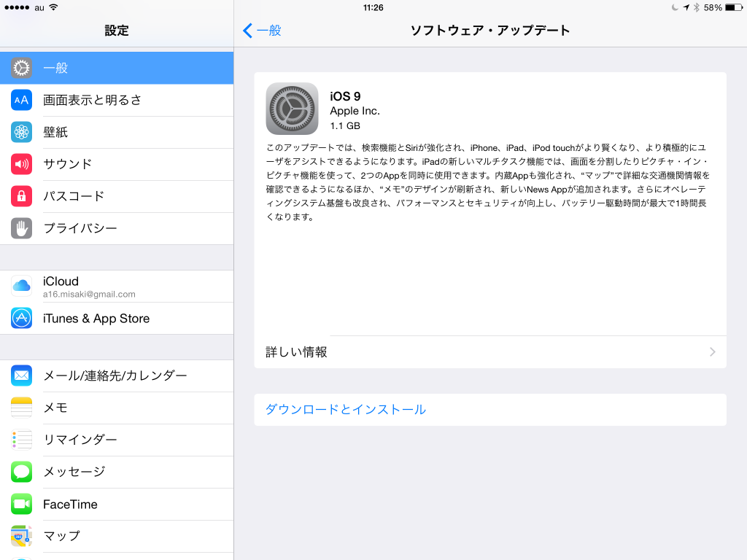Click the cellular signal dots
Screen dimensions: 747x560
click(x=17, y=7)
